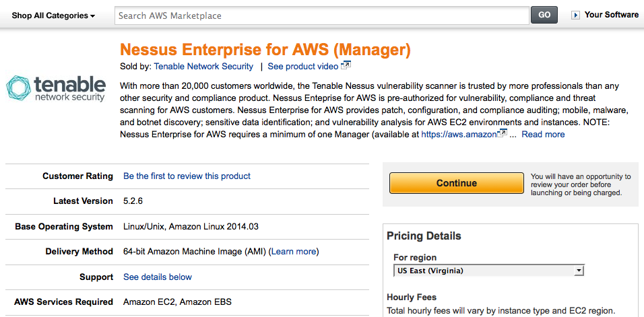Open Your Software link
644x317 pixels.
611,15
